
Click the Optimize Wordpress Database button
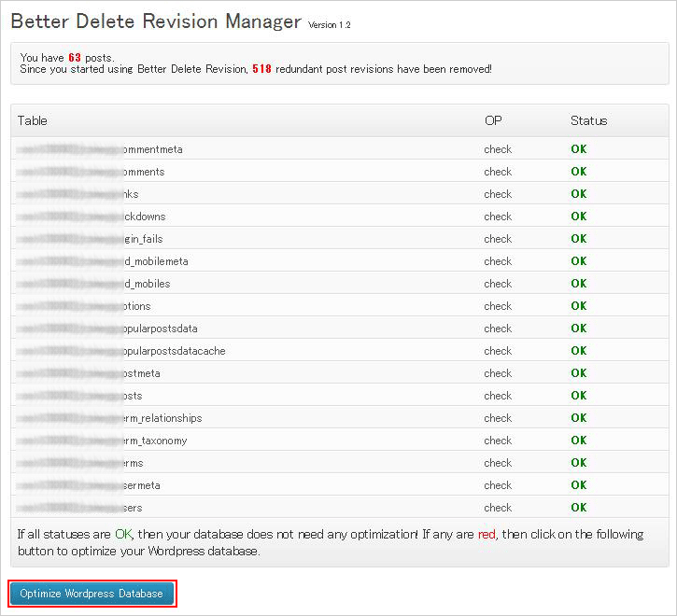[x=92, y=594]
